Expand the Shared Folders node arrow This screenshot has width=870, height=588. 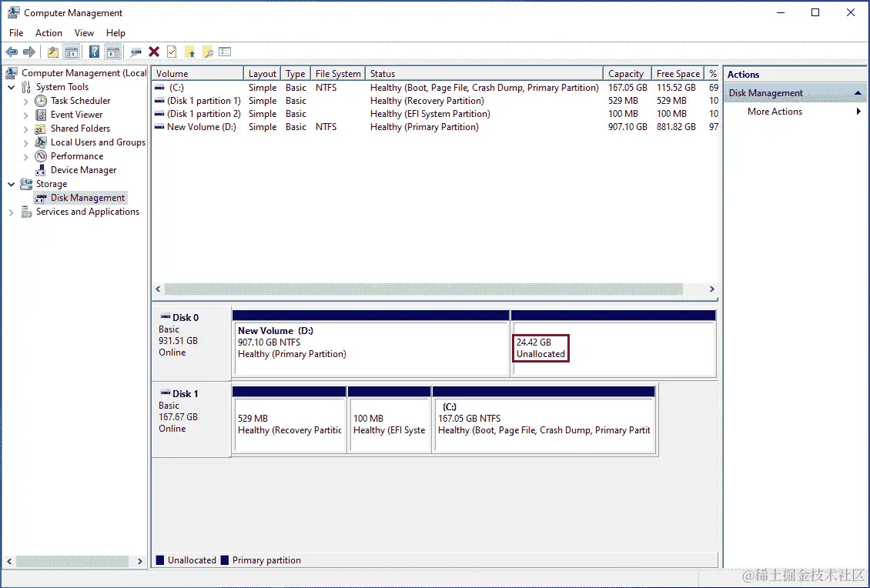[x=25, y=129]
